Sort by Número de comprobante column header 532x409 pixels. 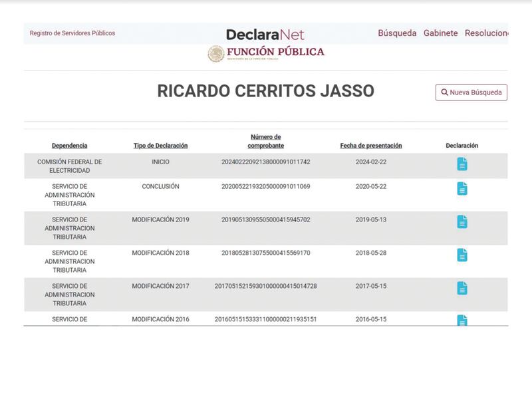pos(266,141)
